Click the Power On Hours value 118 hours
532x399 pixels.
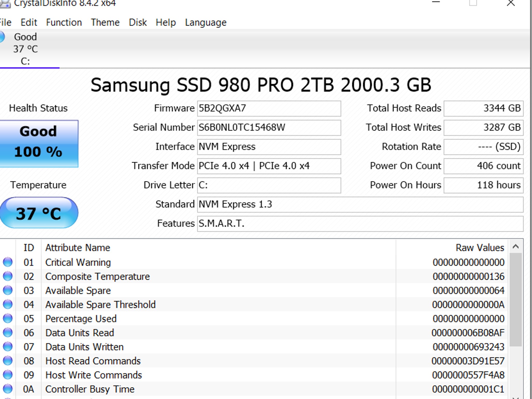(483, 185)
